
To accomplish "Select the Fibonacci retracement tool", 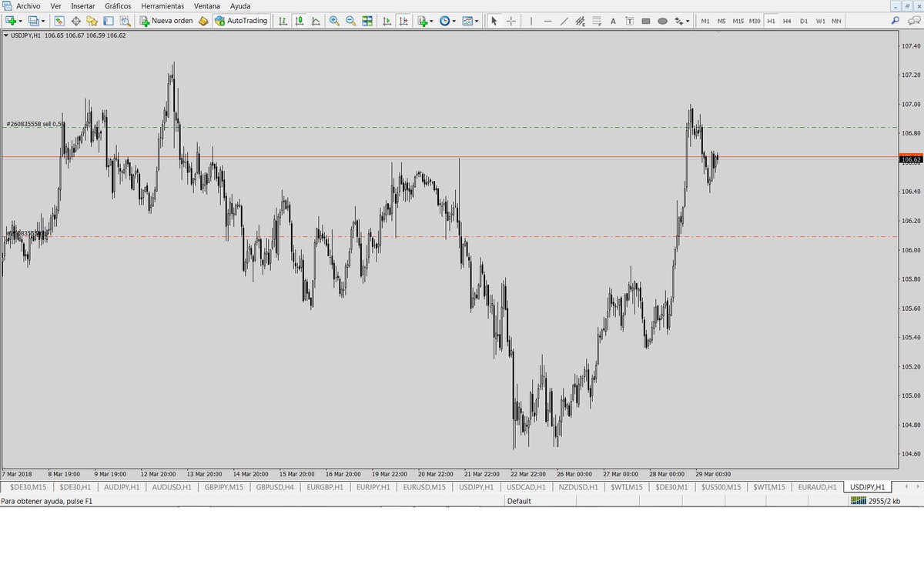I will tap(597, 21).
